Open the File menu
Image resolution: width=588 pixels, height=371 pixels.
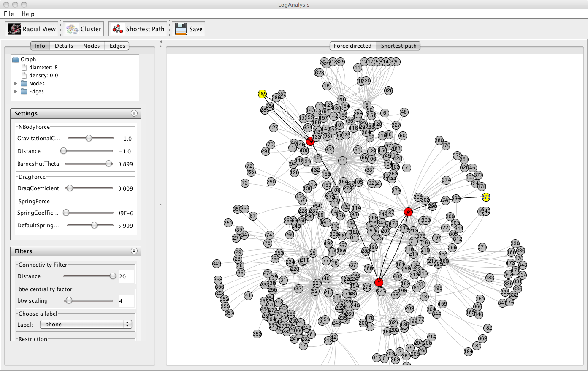9,14
